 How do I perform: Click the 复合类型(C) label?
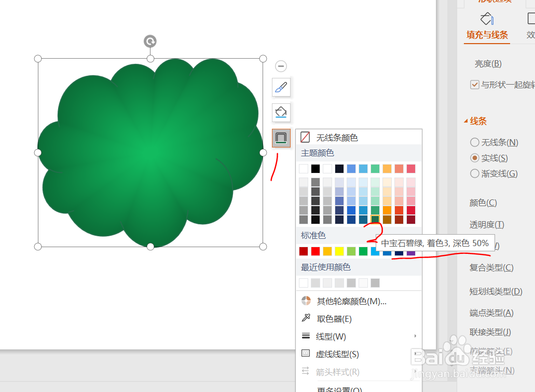[491, 268]
